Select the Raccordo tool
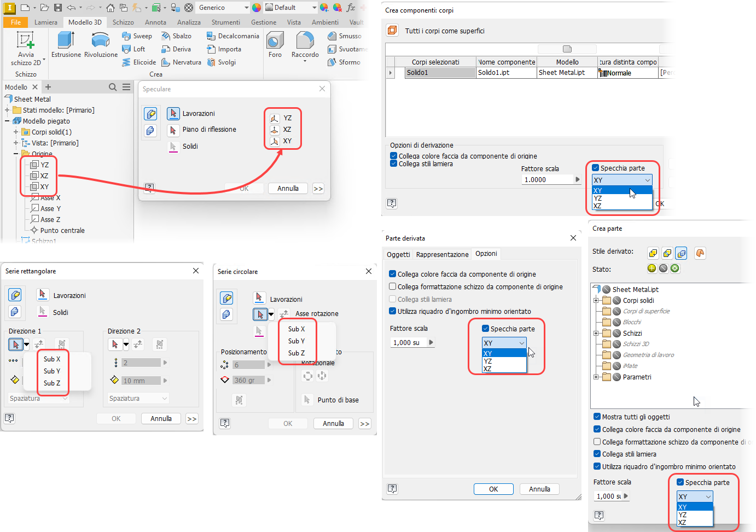 305,45
